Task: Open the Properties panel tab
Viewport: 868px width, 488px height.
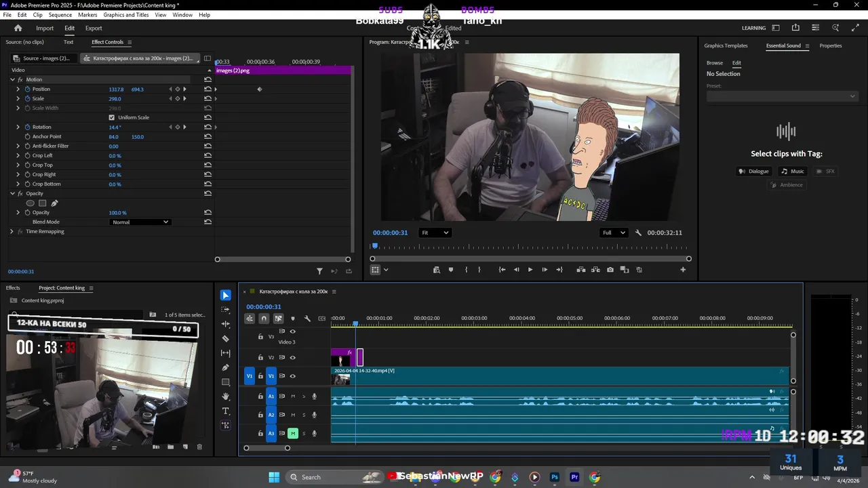Action: (831, 45)
